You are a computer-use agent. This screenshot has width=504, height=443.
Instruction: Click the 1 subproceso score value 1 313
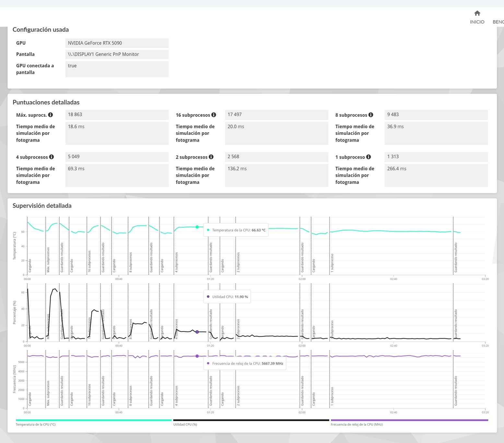(x=436, y=157)
